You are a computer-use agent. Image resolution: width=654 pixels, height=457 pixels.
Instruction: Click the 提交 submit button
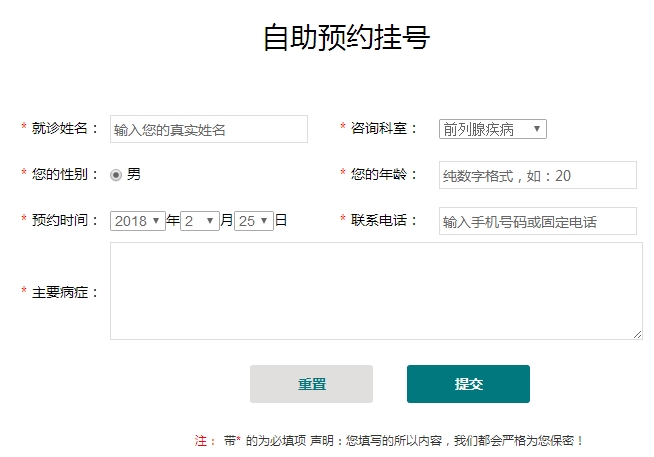[x=468, y=384]
